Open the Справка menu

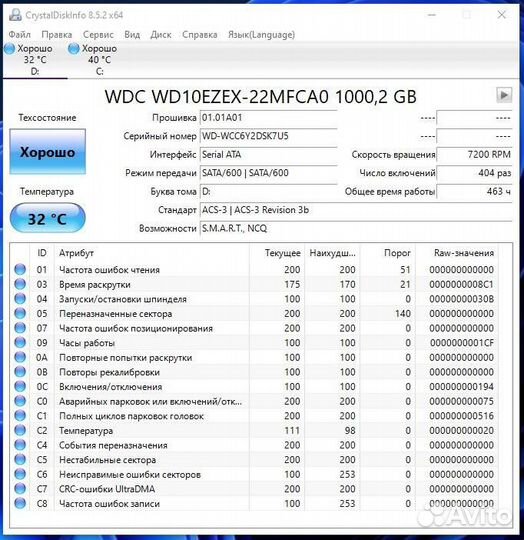coord(200,34)
